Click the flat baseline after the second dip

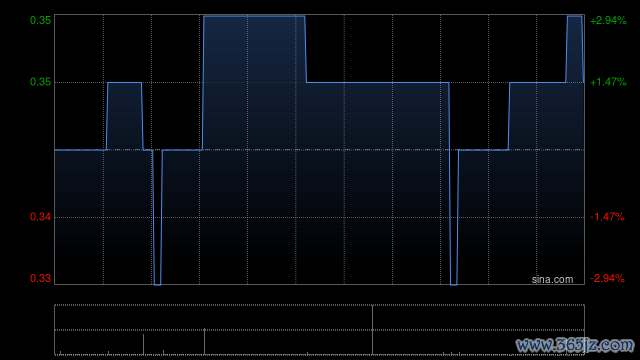[x=483, y=150]
